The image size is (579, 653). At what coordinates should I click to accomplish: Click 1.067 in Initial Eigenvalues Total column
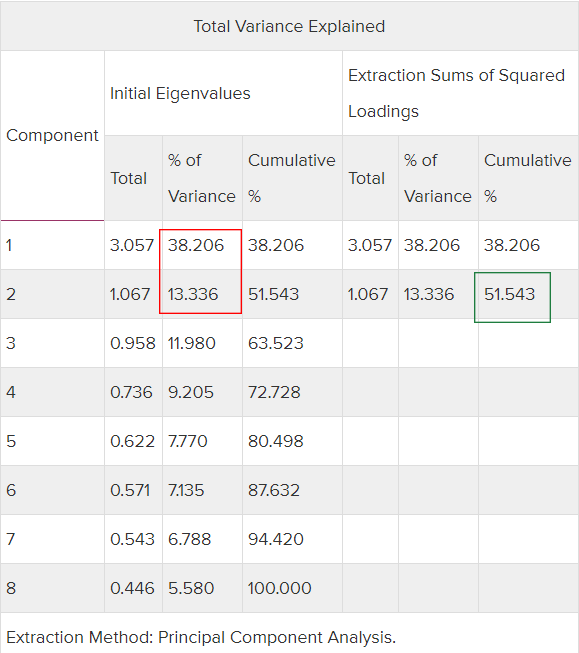click(130, 294)
